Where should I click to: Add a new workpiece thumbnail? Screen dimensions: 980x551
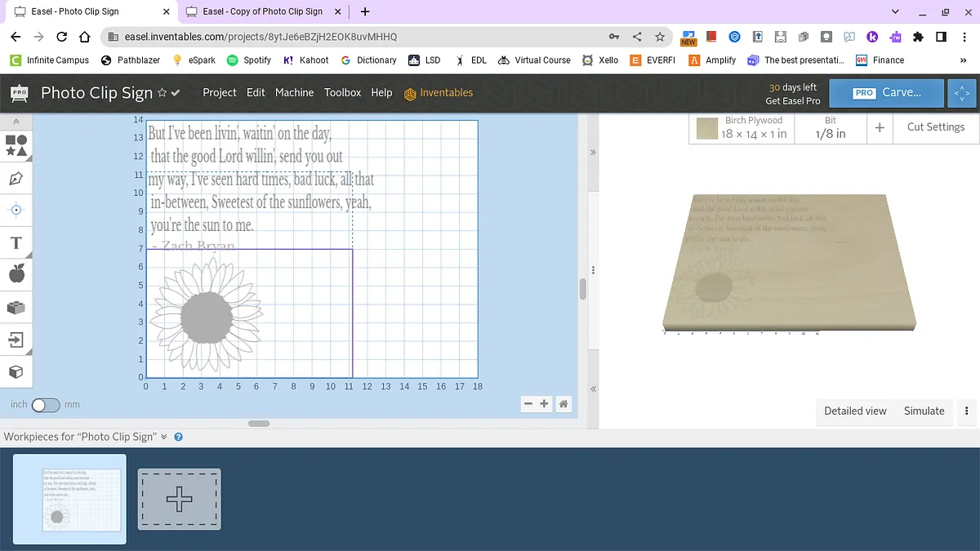click(x=180, y=499)
